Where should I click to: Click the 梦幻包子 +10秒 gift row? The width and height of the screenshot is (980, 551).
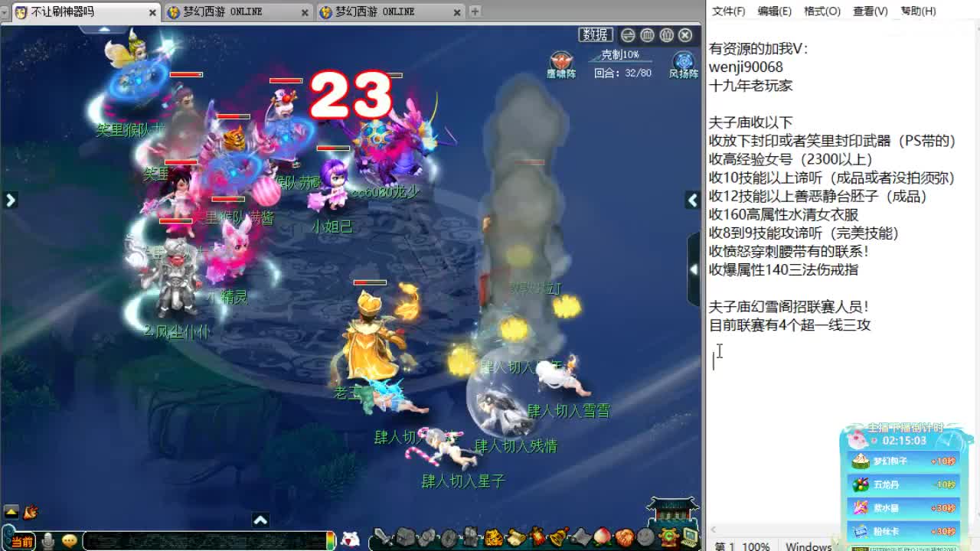903,461
